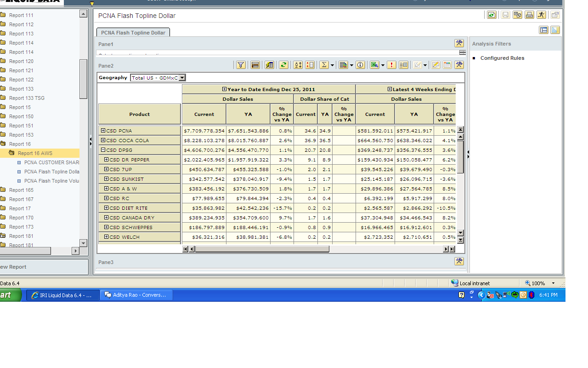Image resolution: width=588 pixels, height=368 pixels.
Task: Open the Sigma icon dropdown arrow
Action: coord(332,65)
